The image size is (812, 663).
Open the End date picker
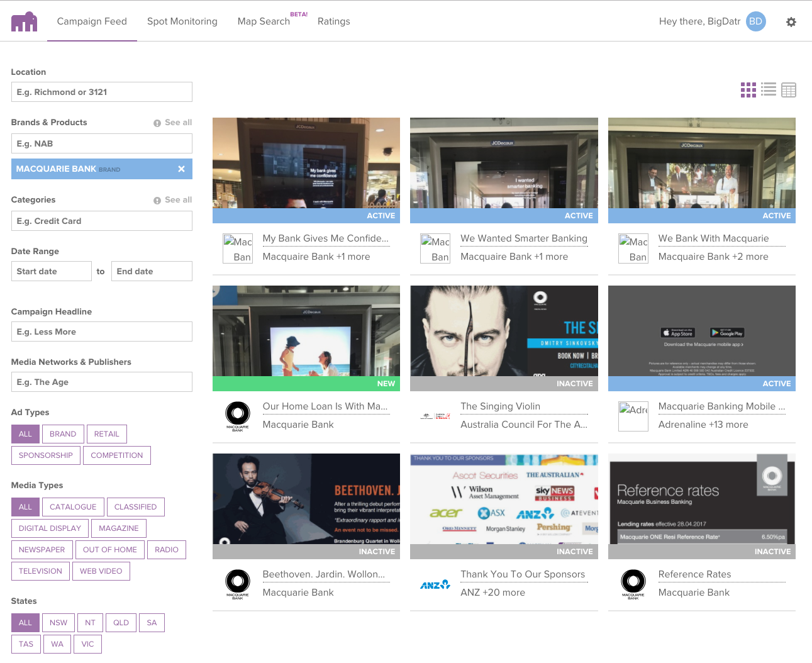tap(152, 271)
